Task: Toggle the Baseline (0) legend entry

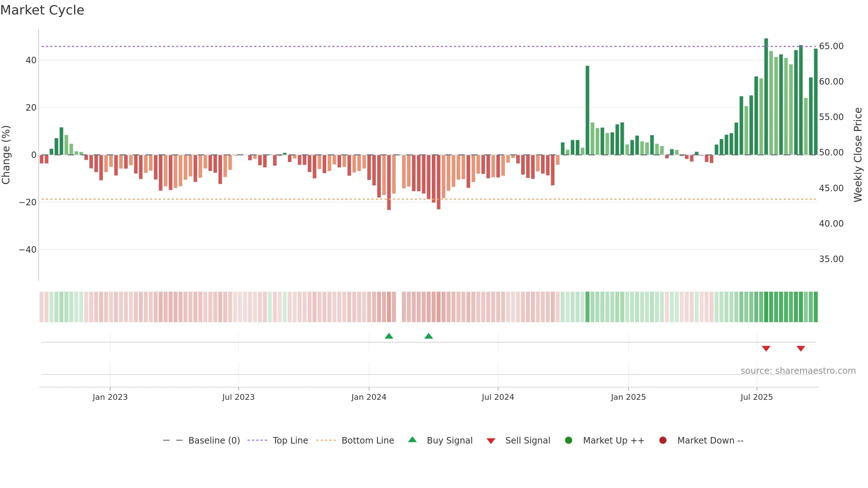Action: pyautogui.click(x=201, y=440)
